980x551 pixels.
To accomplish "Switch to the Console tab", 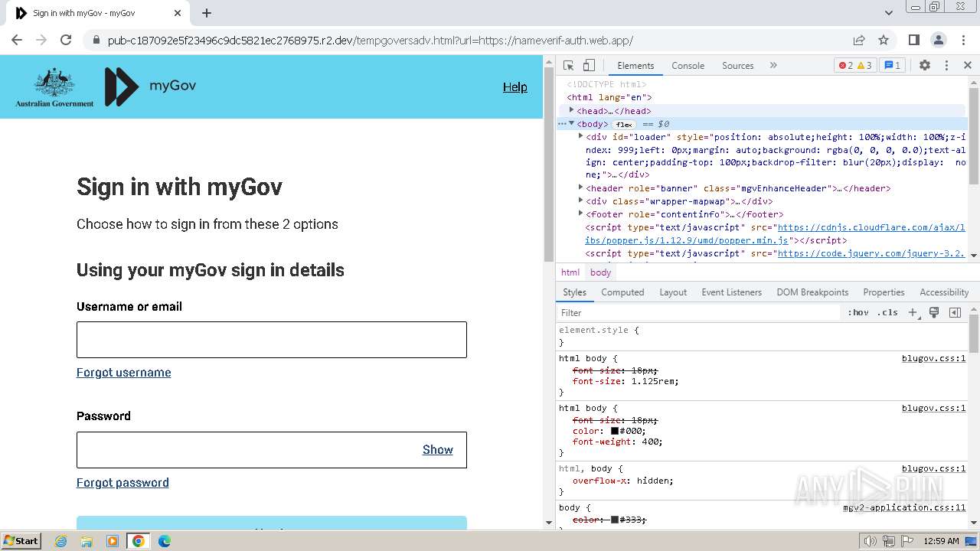I will (688, 66).
